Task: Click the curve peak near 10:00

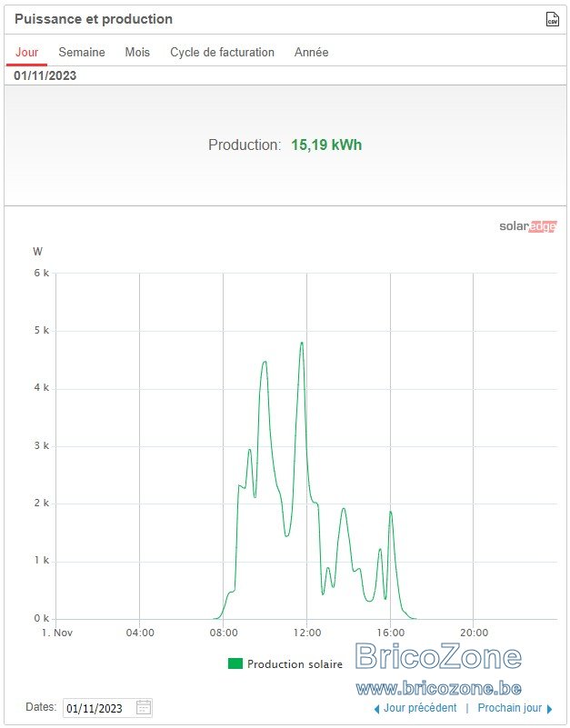Action: (265, 362)
